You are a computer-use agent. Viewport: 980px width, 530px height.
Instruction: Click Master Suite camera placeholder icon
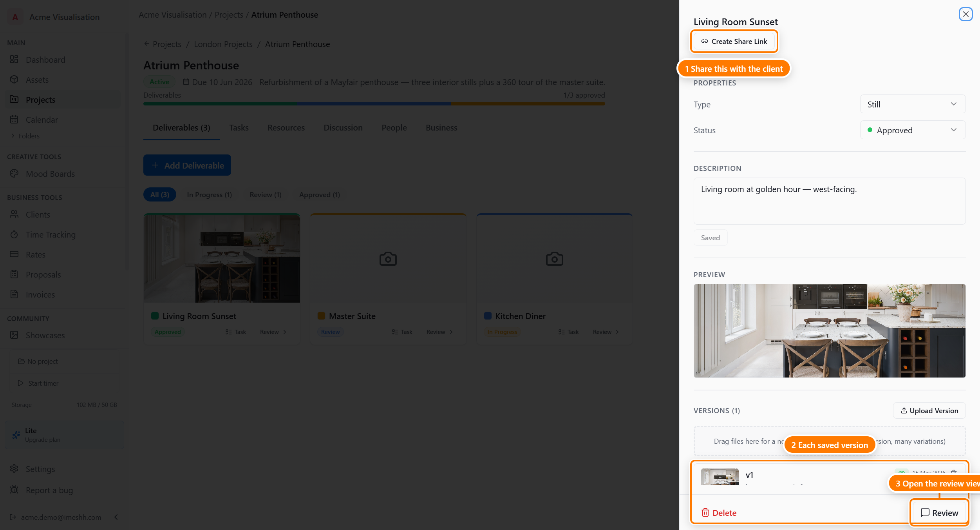coord(388,259)
